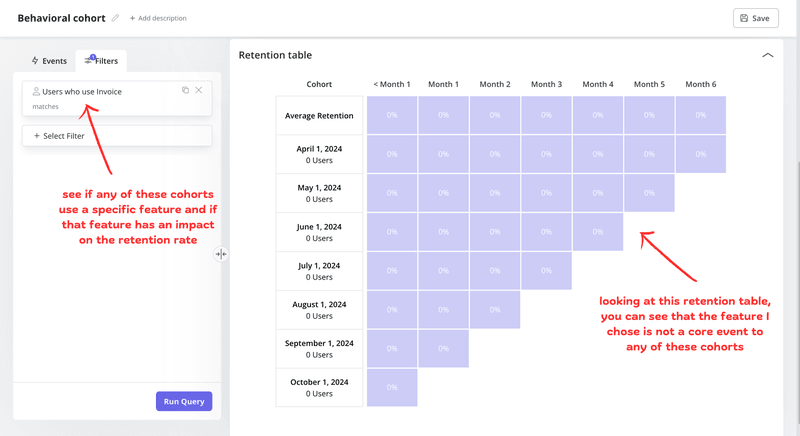The width and height of the screenshot is (800, 436).
Task: Click the Run Query button
Action: click(x=184, y=401)
